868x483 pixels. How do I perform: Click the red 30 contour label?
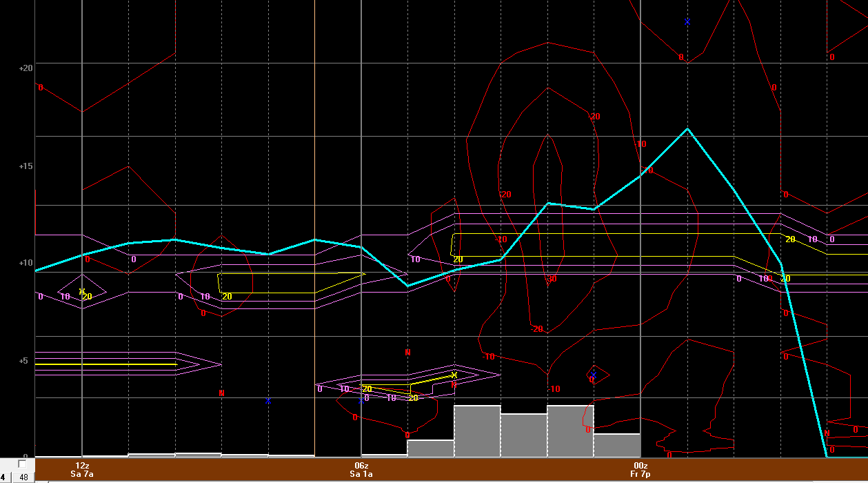tap(552, 279)
